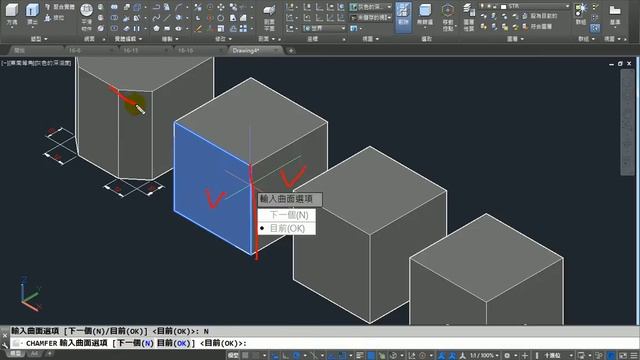640x360 pixels.
Task: Click the Group (群組) icon
Action: coord(580,13)
